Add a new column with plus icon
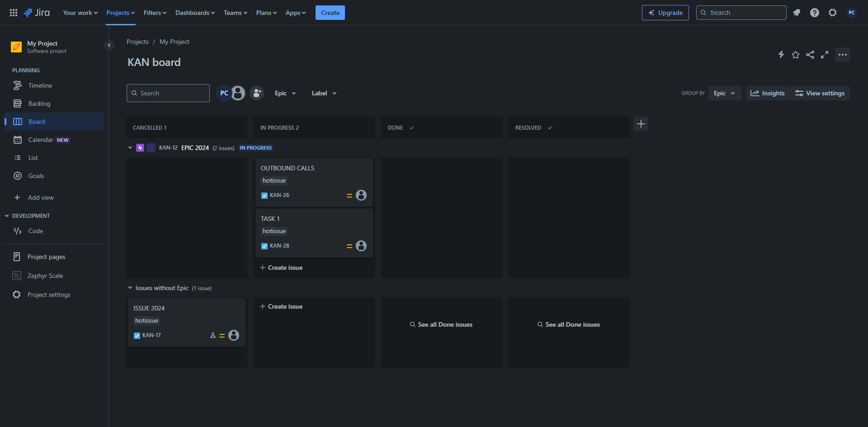Viewport: 868px width, 427px height. coord(641,124)
